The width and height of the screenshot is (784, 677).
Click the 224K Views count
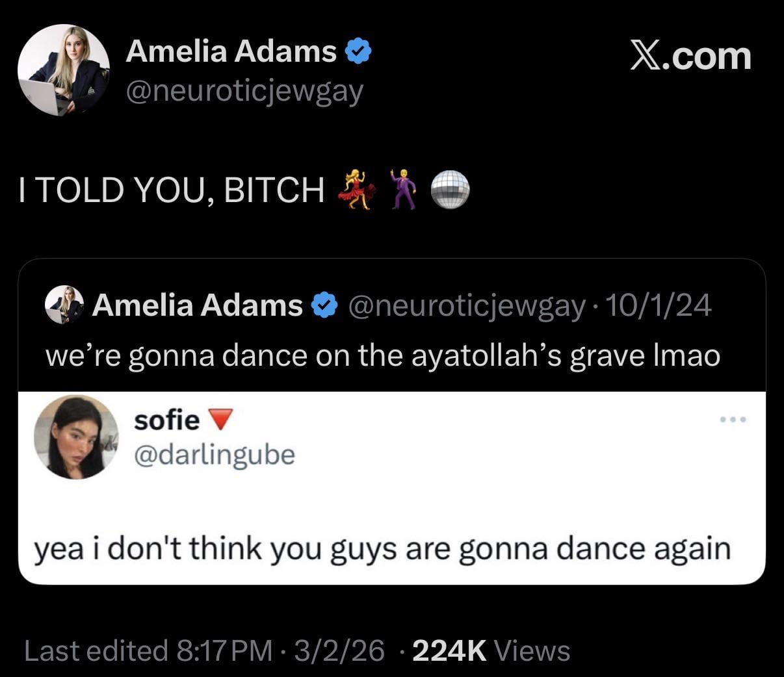(x=491, y=650)
